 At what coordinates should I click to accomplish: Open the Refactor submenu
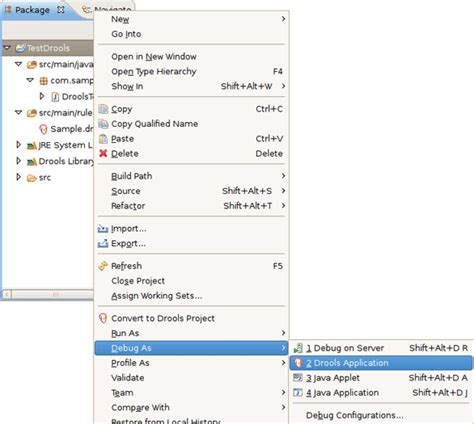click(x=192, y=206)
